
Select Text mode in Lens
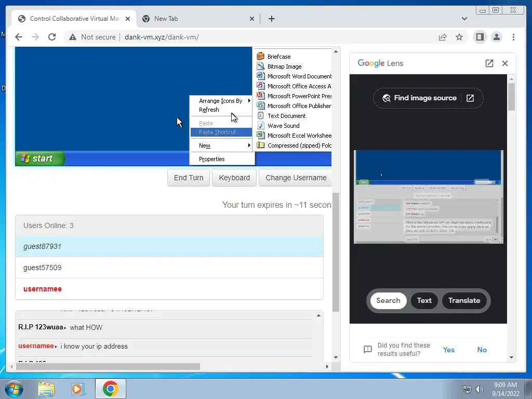pyautogui.click(x=424, y=301)
